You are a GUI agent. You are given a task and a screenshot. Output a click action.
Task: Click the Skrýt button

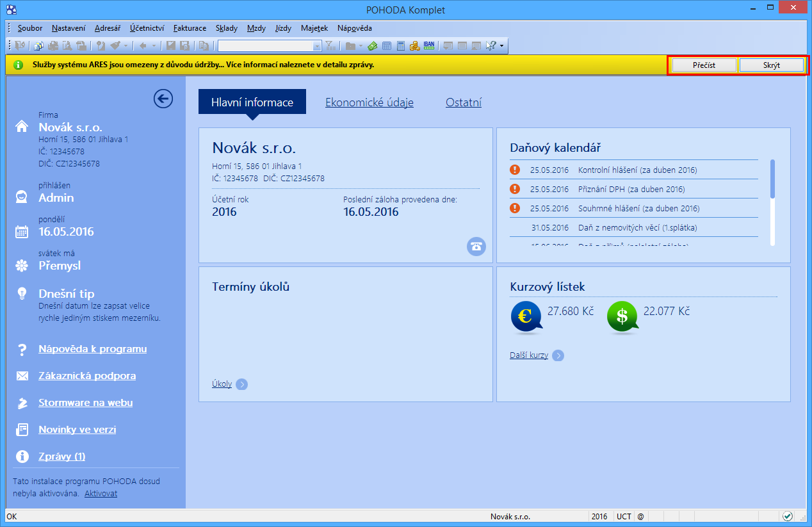pyautogui.click(x=771, y=65)
